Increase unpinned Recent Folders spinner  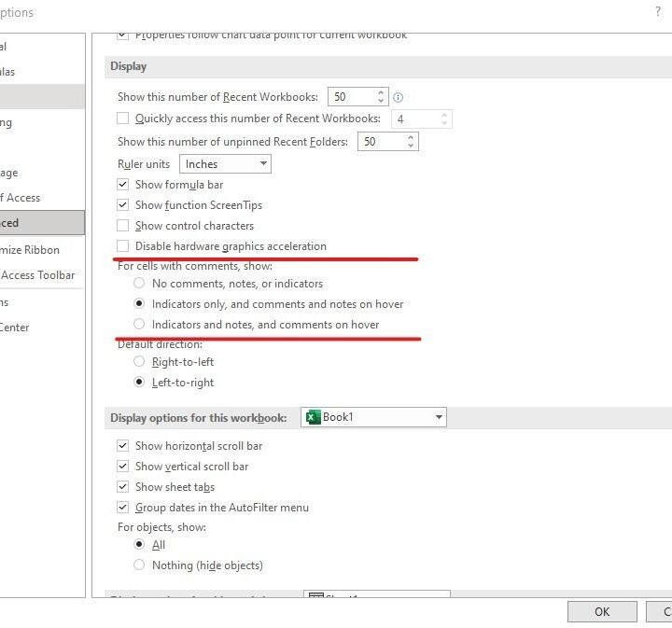point(411,137)
